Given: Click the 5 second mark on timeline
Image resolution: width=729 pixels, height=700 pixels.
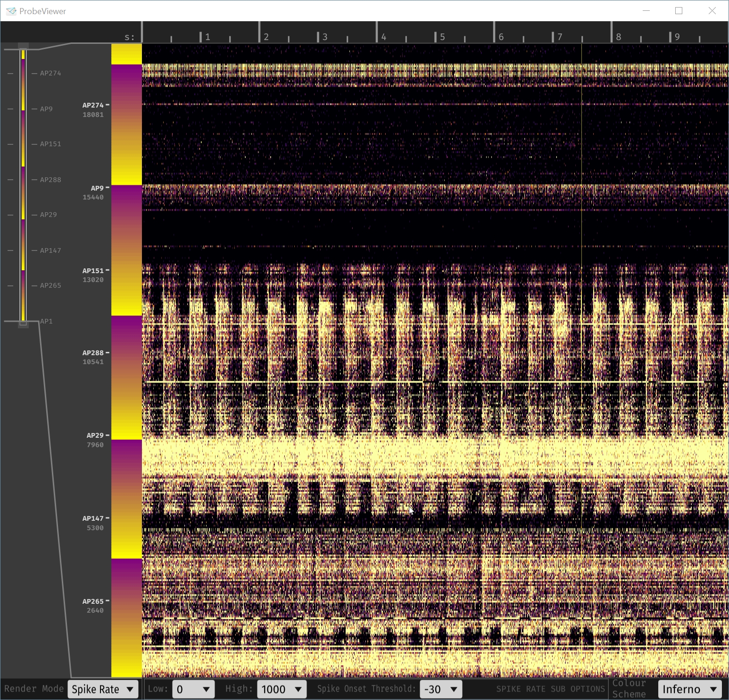Looking at the screenshot, I should [x=442, y=37].
